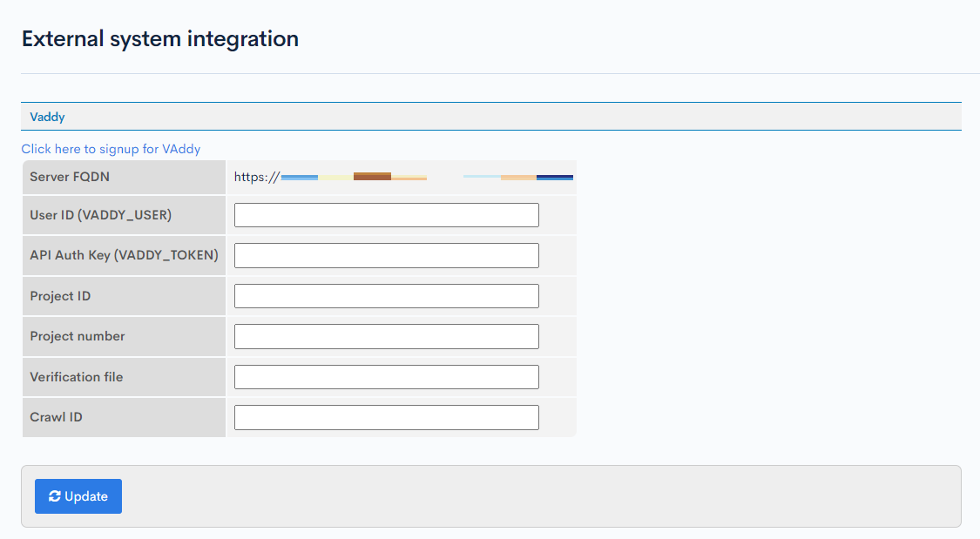Click the External system integration heading
This screenshot has width=980, height=539.
click(x=160, y=39)
